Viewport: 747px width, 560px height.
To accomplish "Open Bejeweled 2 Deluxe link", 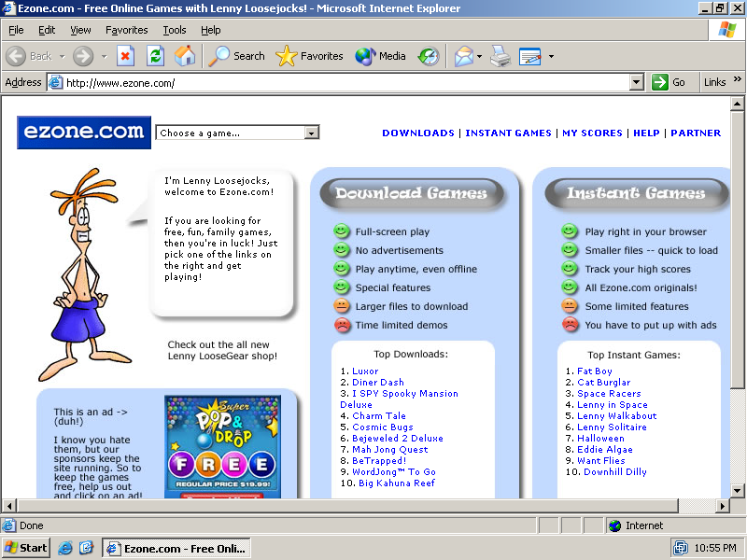I will tap(398, 438).
